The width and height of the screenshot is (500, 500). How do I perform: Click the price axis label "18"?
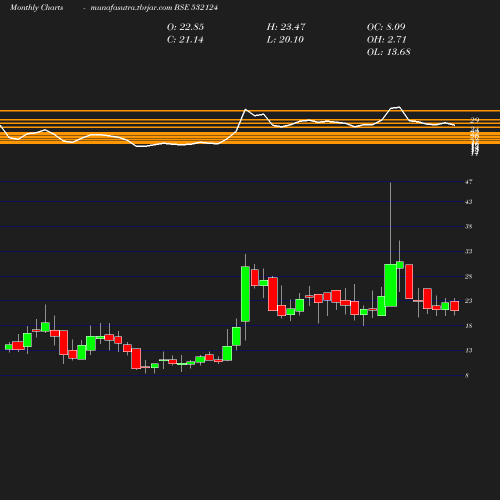(x=469, y=326)
